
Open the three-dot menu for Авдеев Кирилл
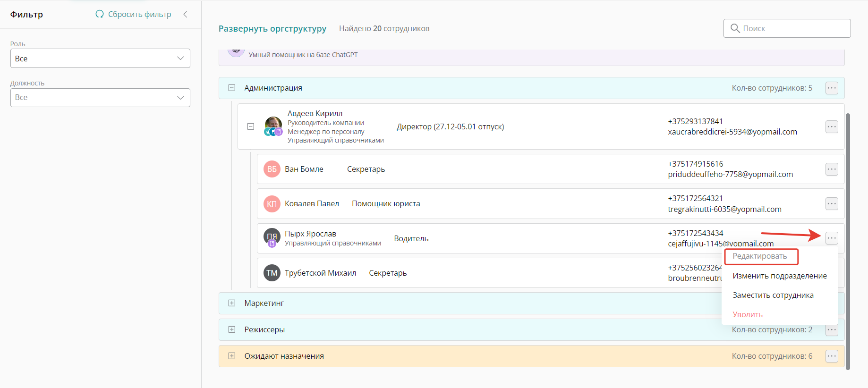point(832,127)
